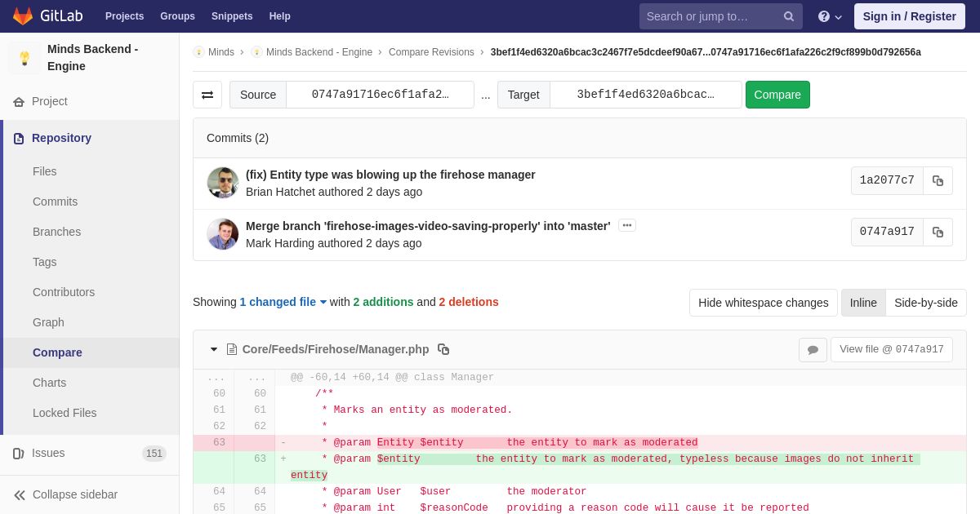
Task: Open Projects menu in top navbar
Action: (x=124, y=16)
